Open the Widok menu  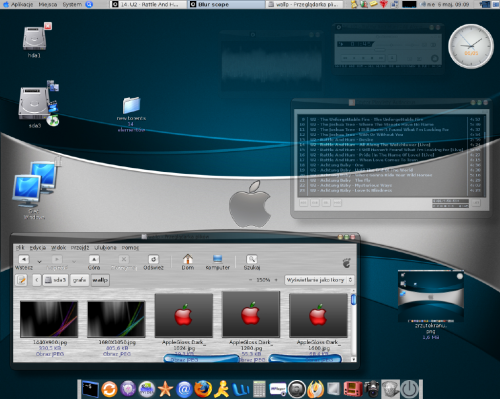point(58,248)
